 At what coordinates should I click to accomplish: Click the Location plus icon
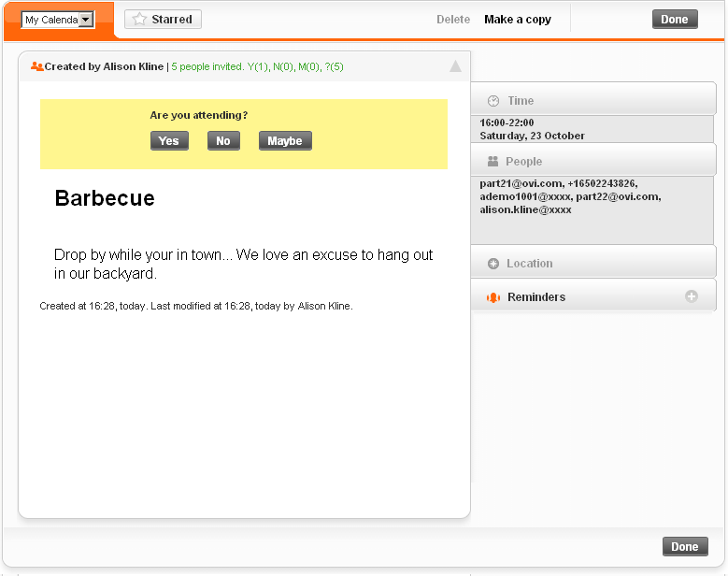coord(493,264)
